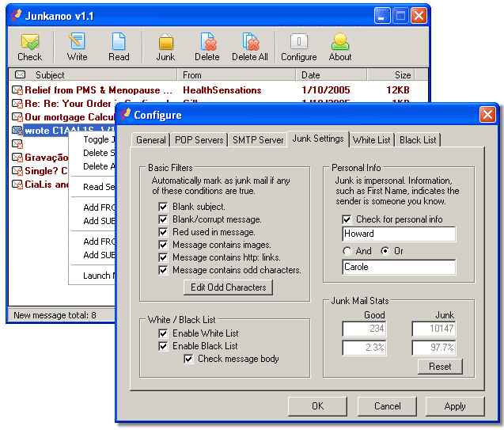Click sender HealthSensations
504x430 pixels.
[222, 90]
